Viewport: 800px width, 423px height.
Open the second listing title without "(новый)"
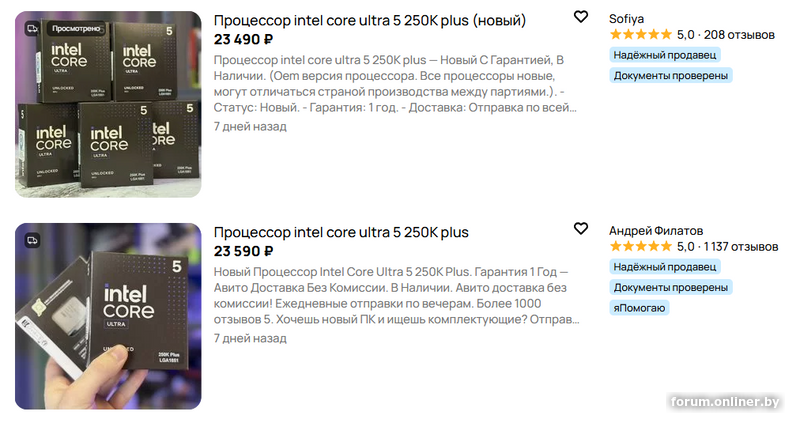click(x=341, y=232)
